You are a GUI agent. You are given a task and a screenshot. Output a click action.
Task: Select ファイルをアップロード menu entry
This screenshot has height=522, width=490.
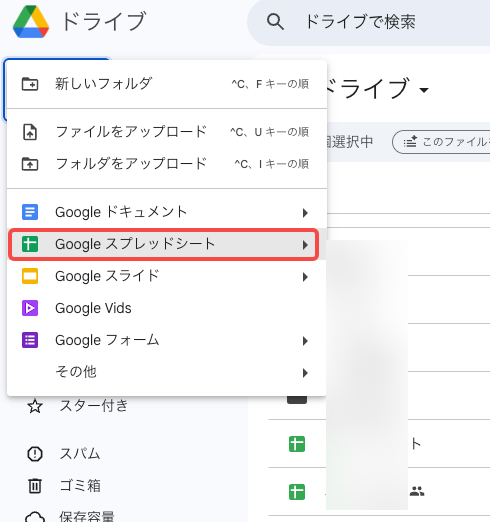pos(167,132)
